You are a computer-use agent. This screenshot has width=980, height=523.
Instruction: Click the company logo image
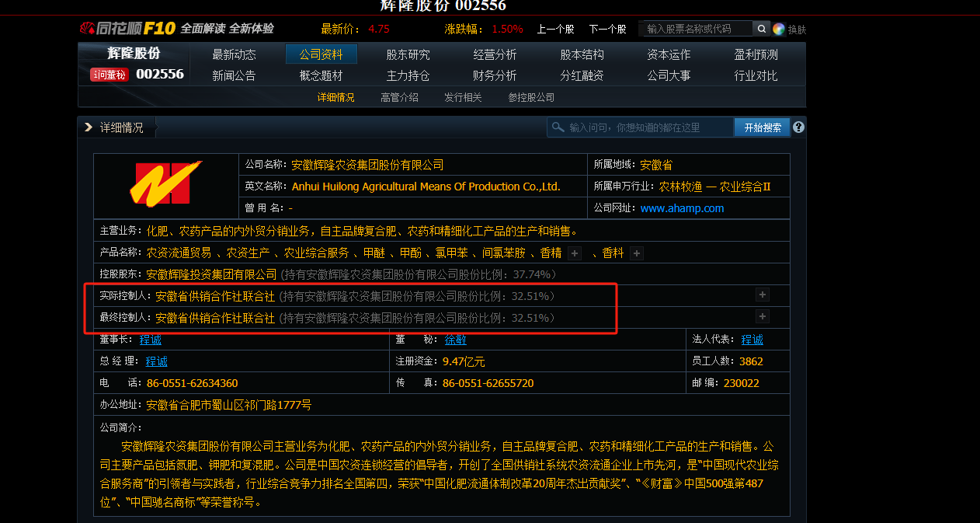(165, 183)
